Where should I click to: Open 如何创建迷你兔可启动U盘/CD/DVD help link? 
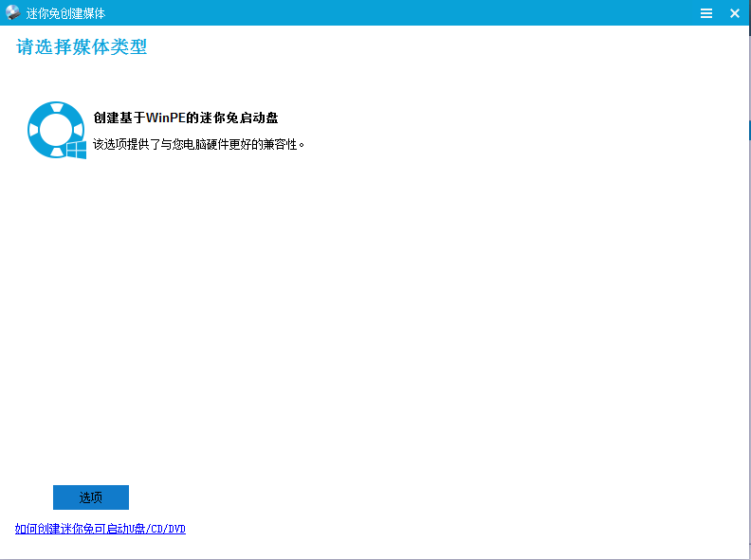click(x=101, y=529)
